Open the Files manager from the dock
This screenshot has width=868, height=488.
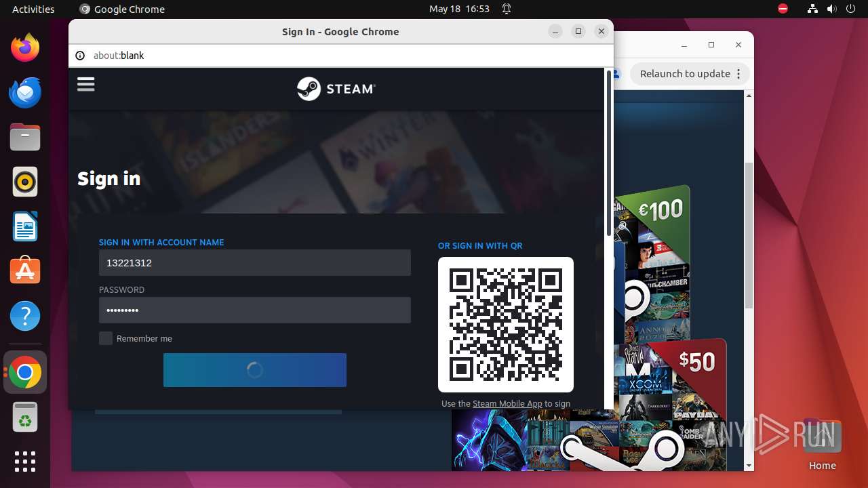click(25, 137)
